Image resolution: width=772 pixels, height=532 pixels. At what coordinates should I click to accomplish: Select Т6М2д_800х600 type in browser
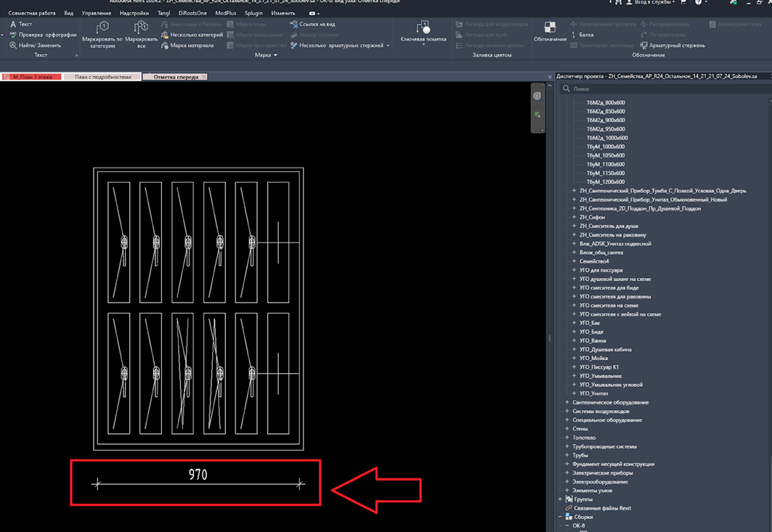click(606, 102)
